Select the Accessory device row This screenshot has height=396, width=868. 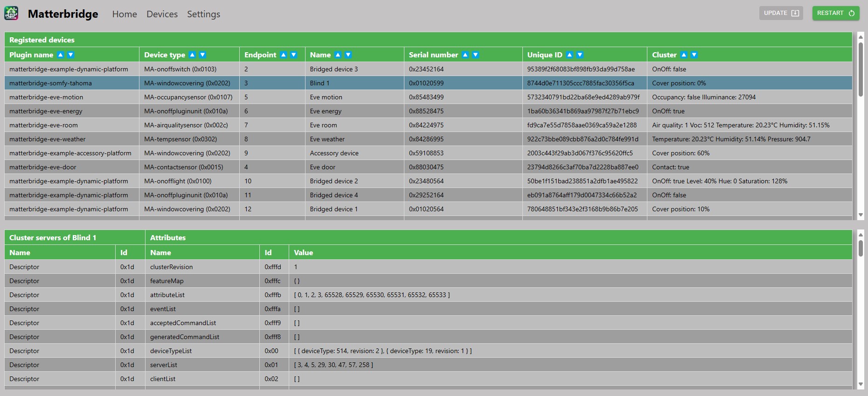click(428, 153)
